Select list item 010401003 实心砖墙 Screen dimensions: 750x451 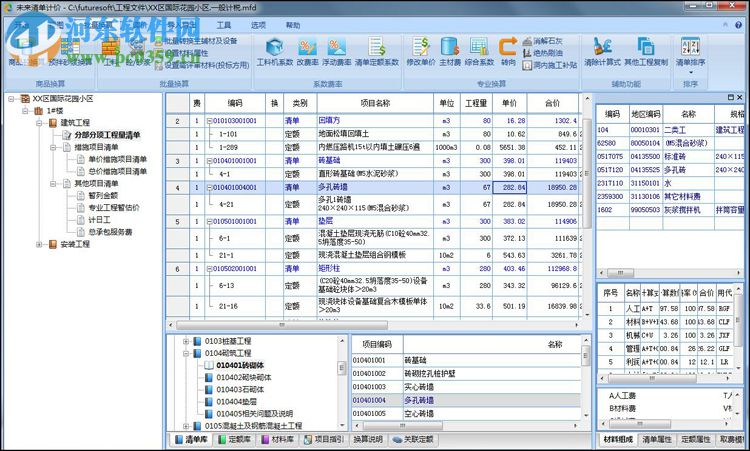(x=466, y=386)
